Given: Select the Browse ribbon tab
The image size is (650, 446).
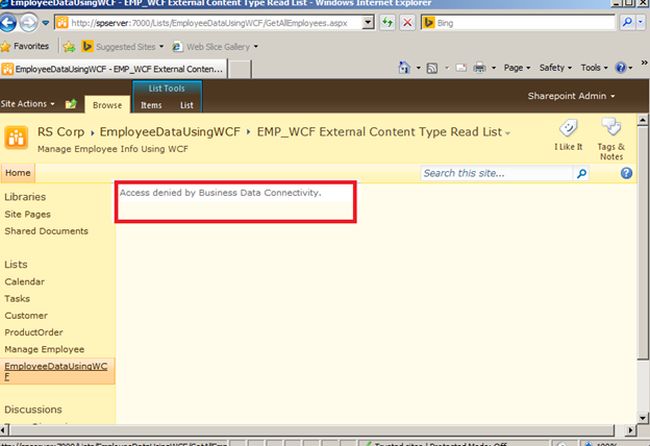Looking at the screenshot, I should pyautogui.click(x=107, y=105).
